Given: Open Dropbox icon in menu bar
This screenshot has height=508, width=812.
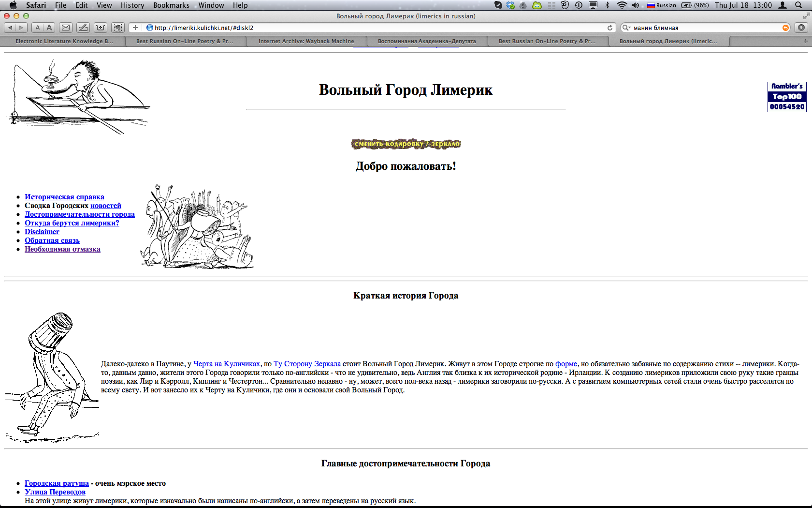Looking at the screenshot, I should (510, 5).
